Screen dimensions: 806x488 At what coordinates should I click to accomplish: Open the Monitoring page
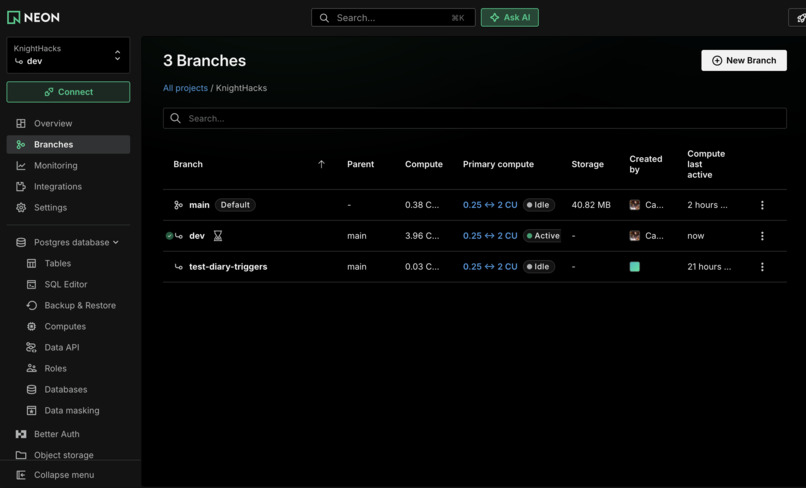(68, 166)
